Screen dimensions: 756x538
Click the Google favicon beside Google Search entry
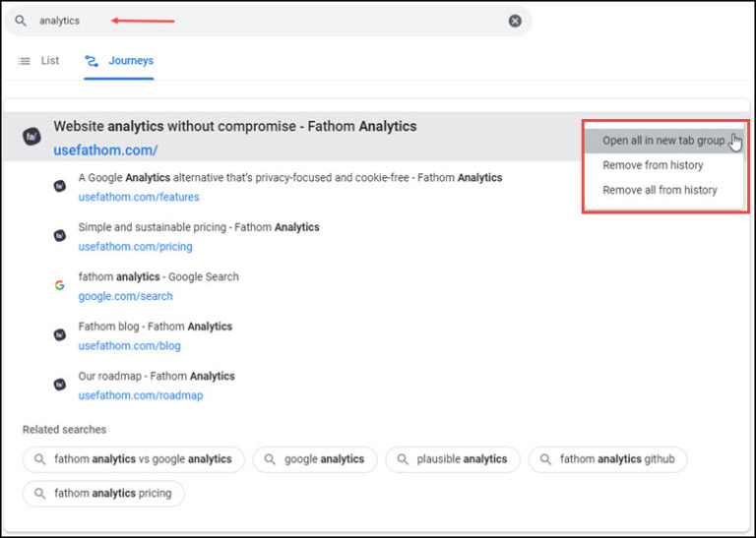(x=60, y=285)
